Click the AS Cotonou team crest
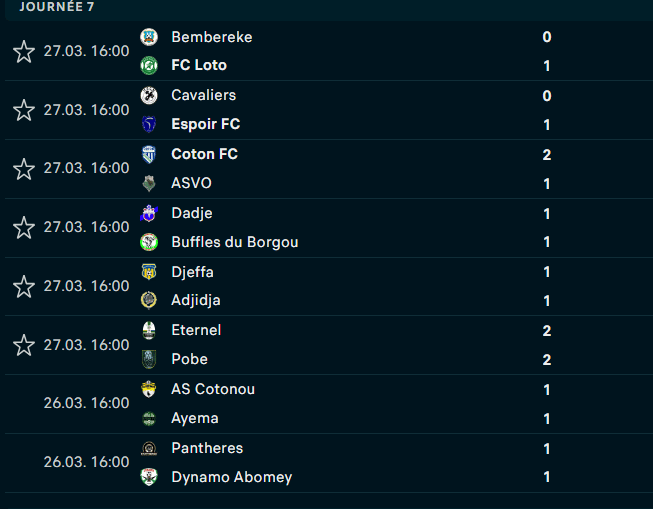 pos(149,389)
